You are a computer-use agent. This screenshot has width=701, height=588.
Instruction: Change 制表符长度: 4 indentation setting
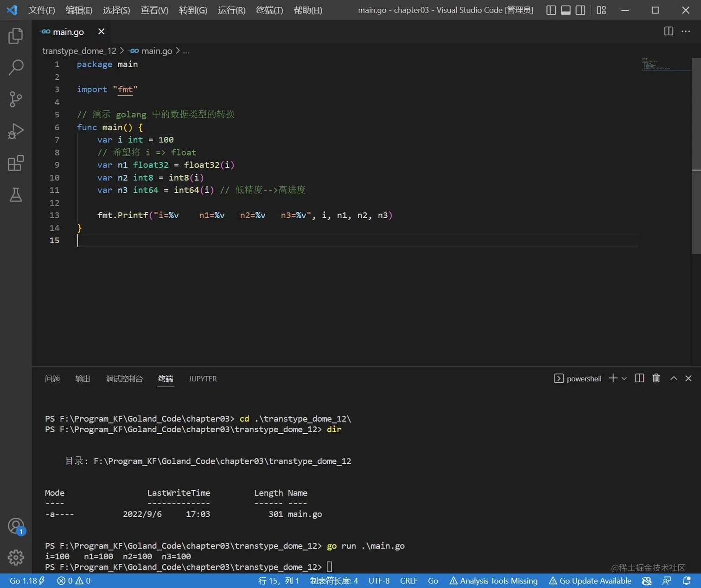tap(334, 581)
